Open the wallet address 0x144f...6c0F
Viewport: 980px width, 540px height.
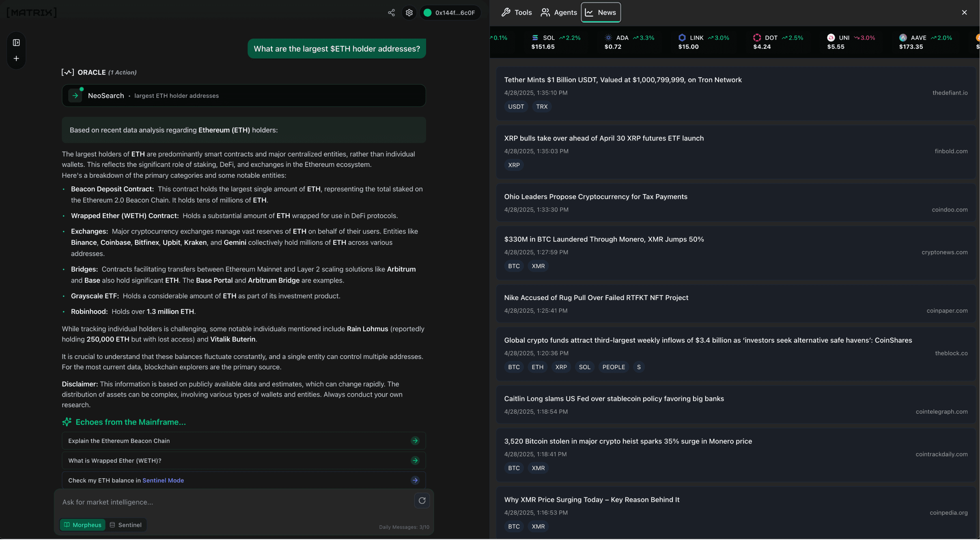[x=450, y=13]
